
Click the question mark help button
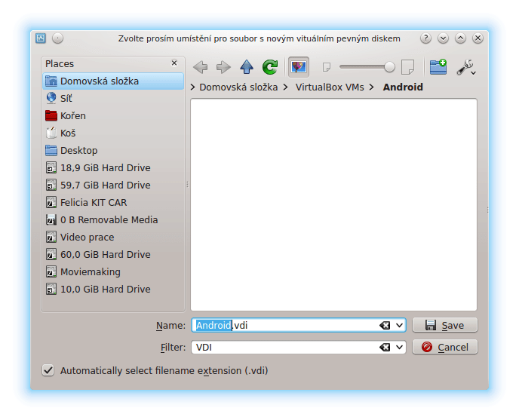(x=425, y=38)
